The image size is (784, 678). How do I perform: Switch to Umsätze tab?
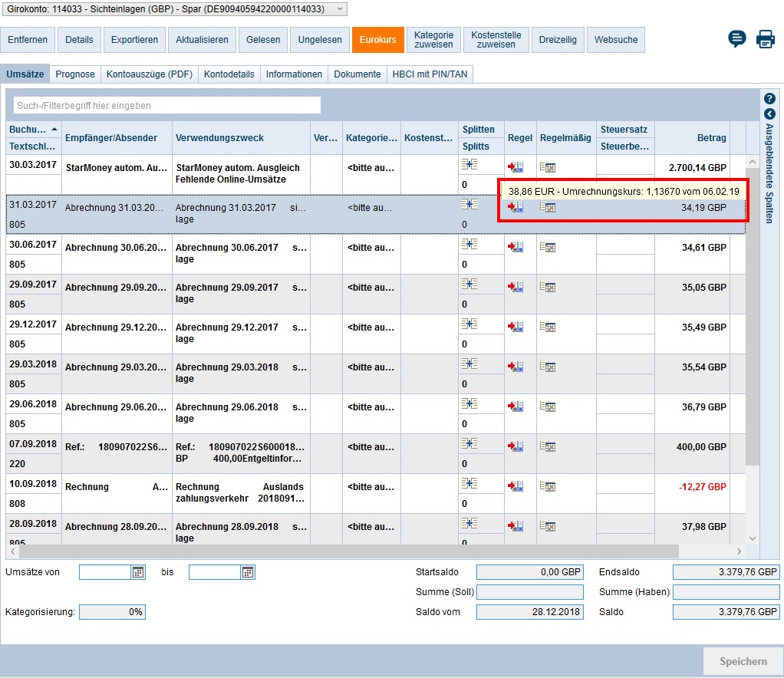[25, 74]
